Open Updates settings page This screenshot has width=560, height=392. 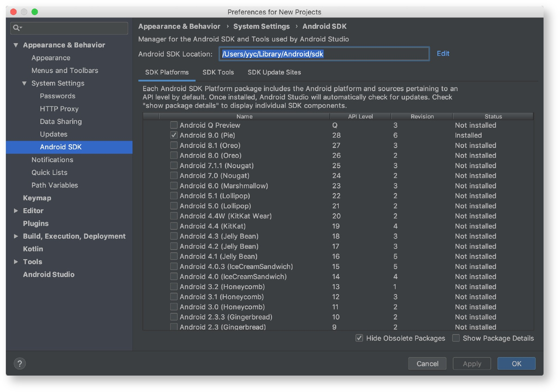click(x=54, y=134)
